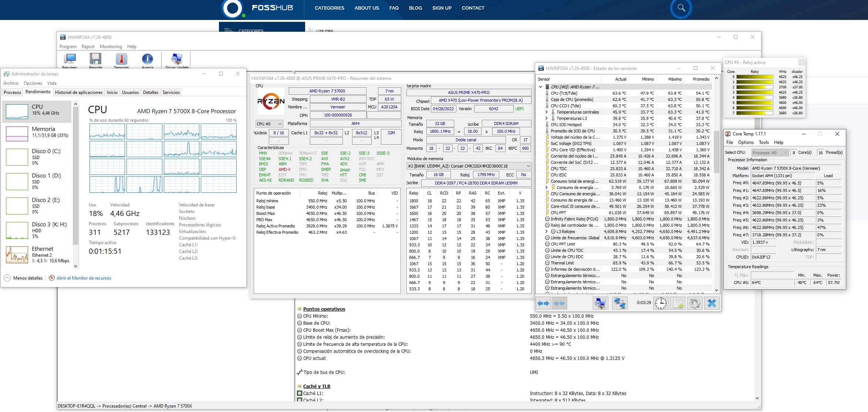Expand Temperaturas centrales sensor row
Screen dimensions: 868x412
tap(547, 112)
